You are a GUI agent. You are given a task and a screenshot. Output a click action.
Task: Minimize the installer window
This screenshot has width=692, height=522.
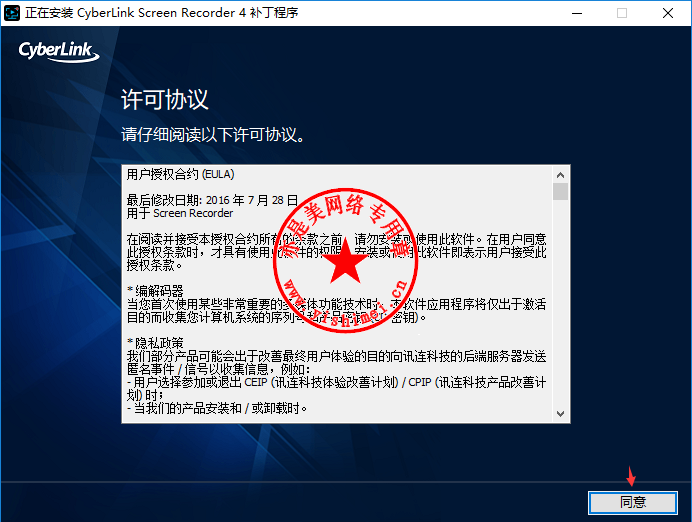pos(577,13)
